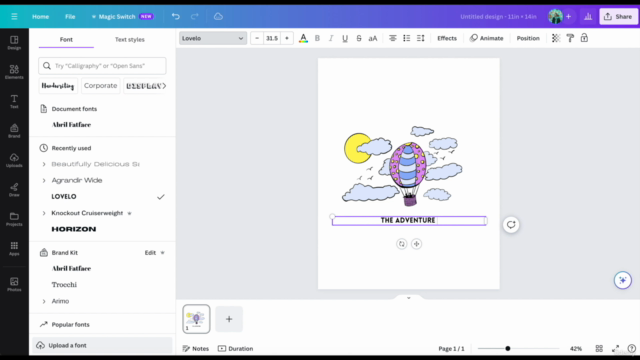Decrease font size with minus button
The width and height of the screenshot is (640, 360).
point(257,38)
